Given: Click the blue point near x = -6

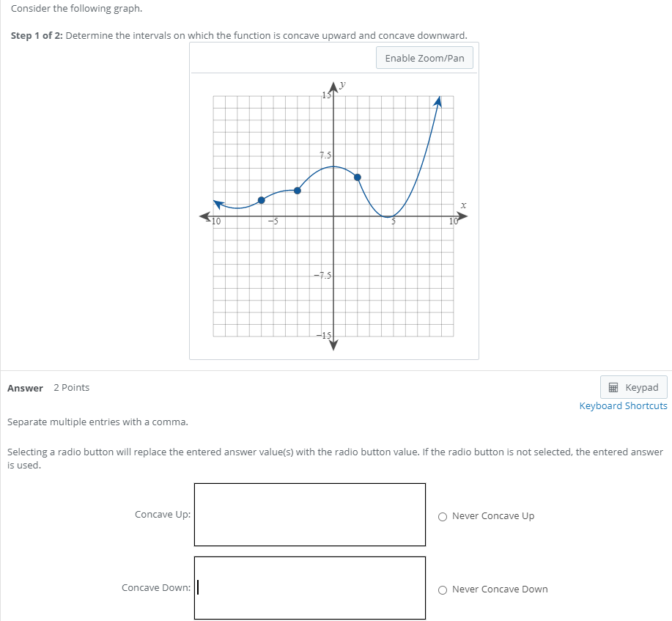Looking at the screenshot, I should pos(262,199).
